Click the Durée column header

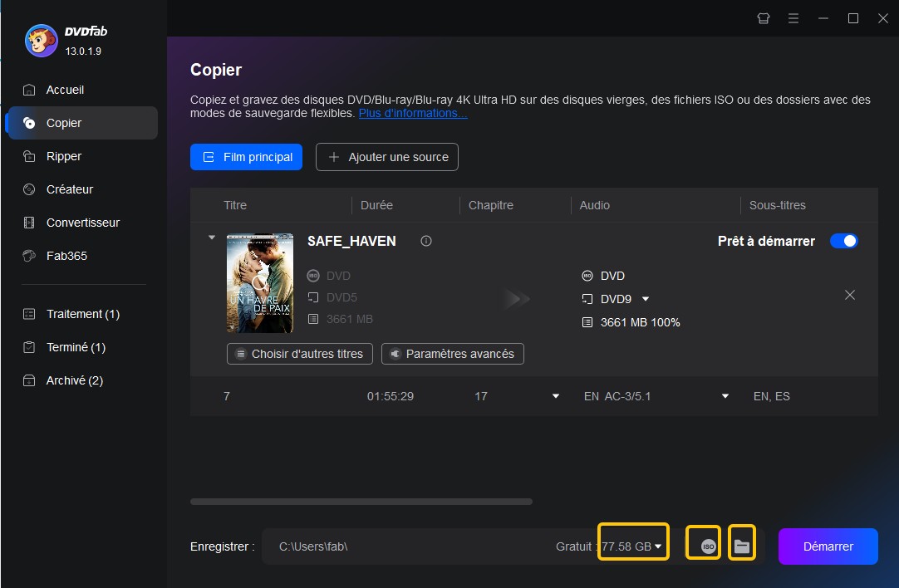376,205
